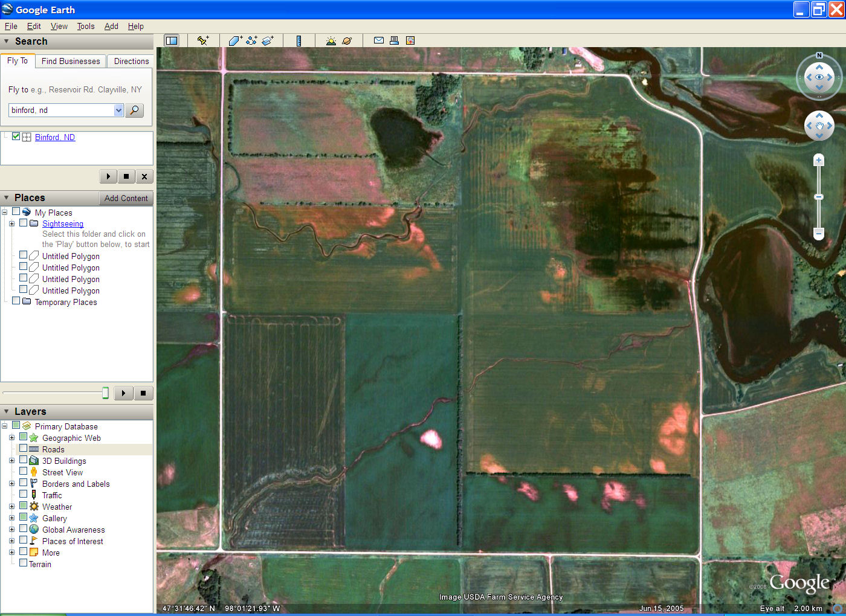The height and width of the screenshot is (616, 846).
Task: Open the Add menu
Action: (111, 26)
